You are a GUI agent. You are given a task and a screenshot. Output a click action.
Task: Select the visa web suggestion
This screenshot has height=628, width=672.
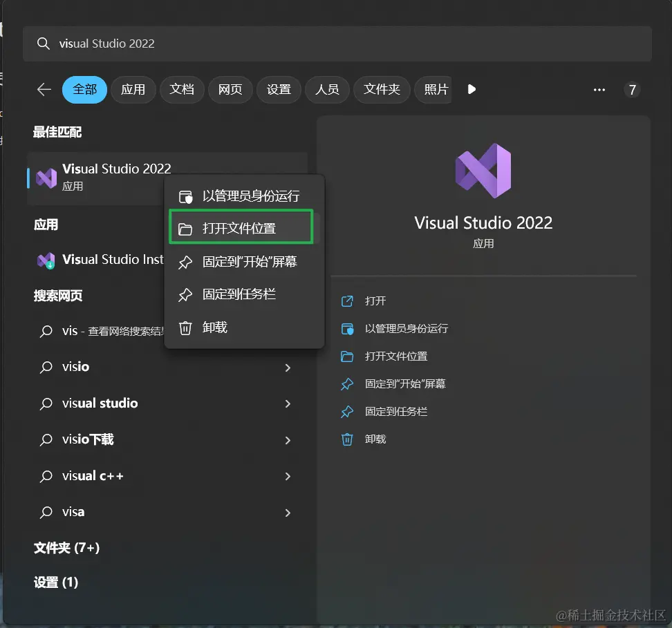click(167, 513)
